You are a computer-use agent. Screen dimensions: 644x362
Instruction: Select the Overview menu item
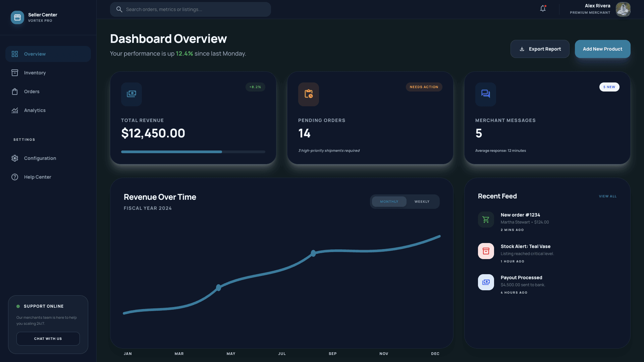click(x=34, y=54)
